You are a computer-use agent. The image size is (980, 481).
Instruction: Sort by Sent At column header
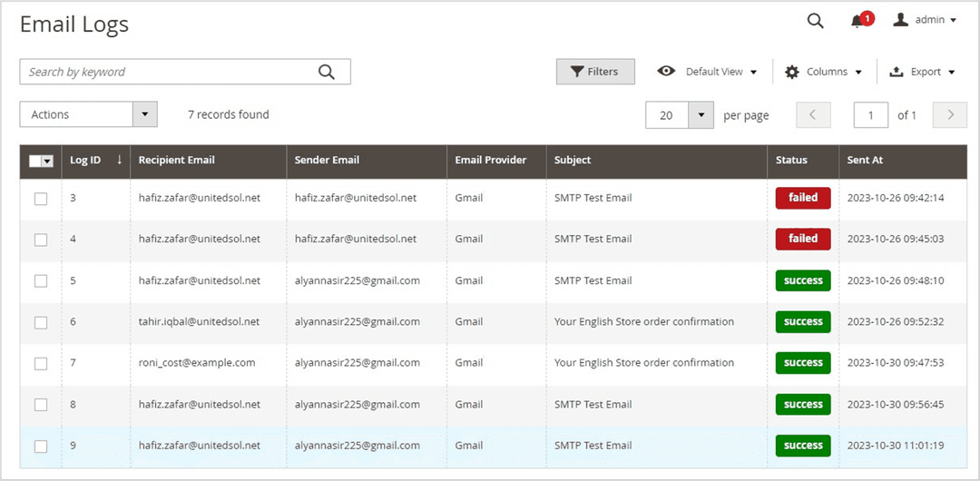coord(865,160)
